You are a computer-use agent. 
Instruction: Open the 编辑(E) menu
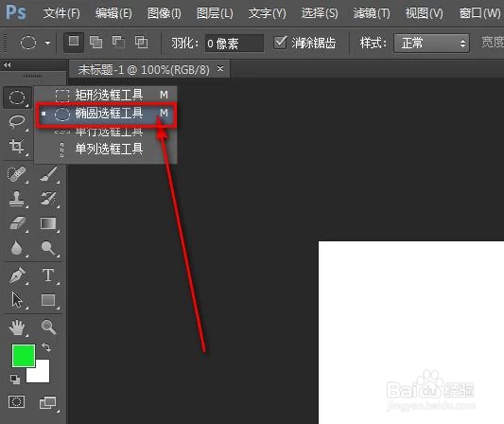coord(113,13)
